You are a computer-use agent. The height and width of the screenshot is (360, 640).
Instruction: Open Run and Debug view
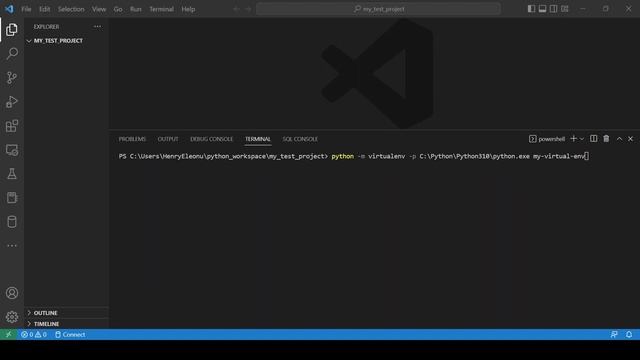12,102
